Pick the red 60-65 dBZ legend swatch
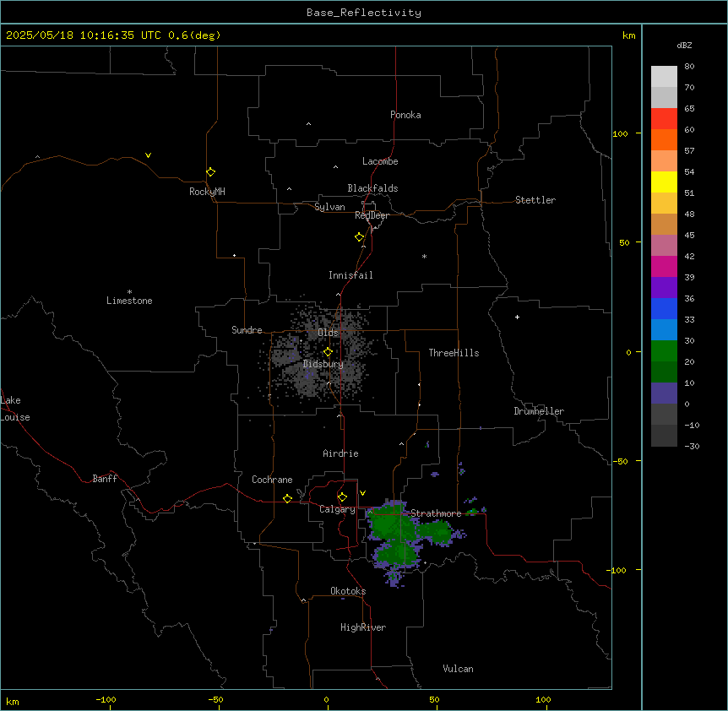Screen dimensions: 728x711 point(664,118)
